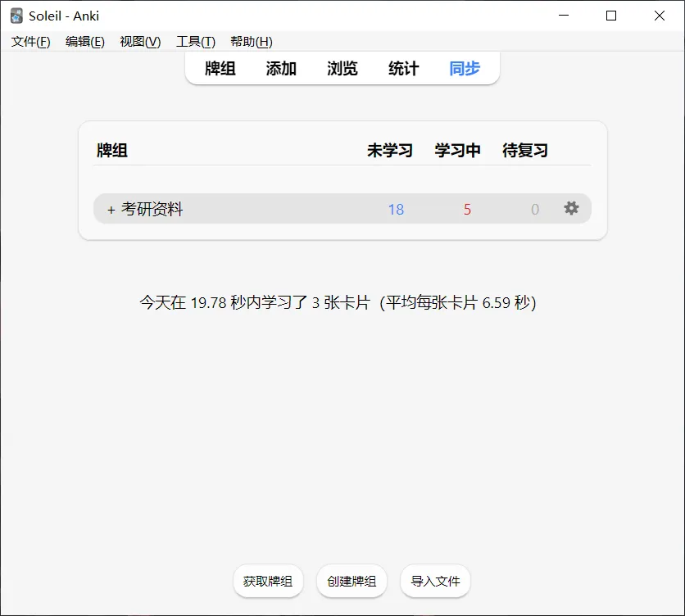Viewport: 685px width, 616px height.
Task: Switch to the 浏览 browser view
Action: [342, 69]
